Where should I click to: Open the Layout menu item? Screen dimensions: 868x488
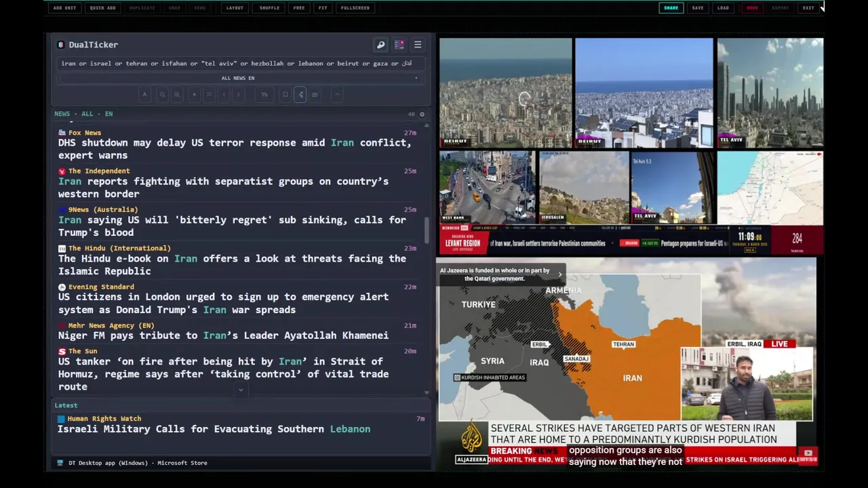pyautogui.click(x=235, y=8)
